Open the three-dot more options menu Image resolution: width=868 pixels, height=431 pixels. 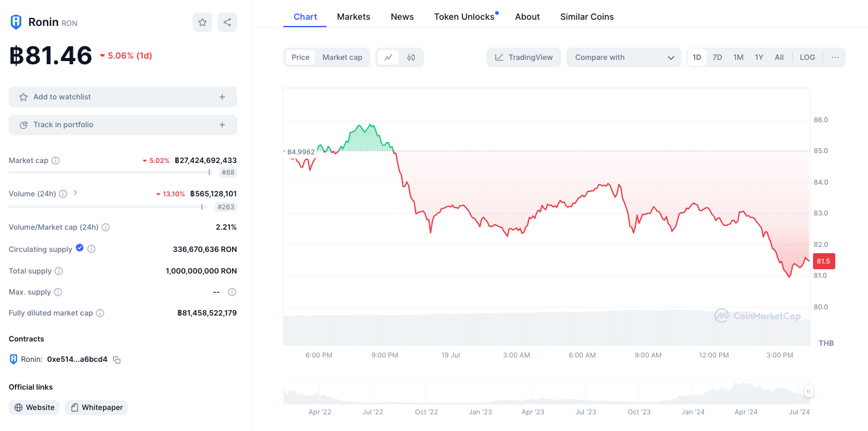[x=835, y=57]
